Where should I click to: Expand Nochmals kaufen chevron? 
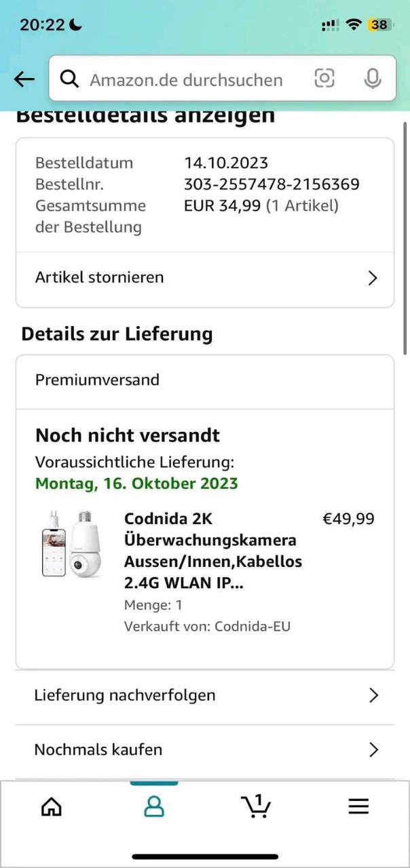[x=373, y=749]
